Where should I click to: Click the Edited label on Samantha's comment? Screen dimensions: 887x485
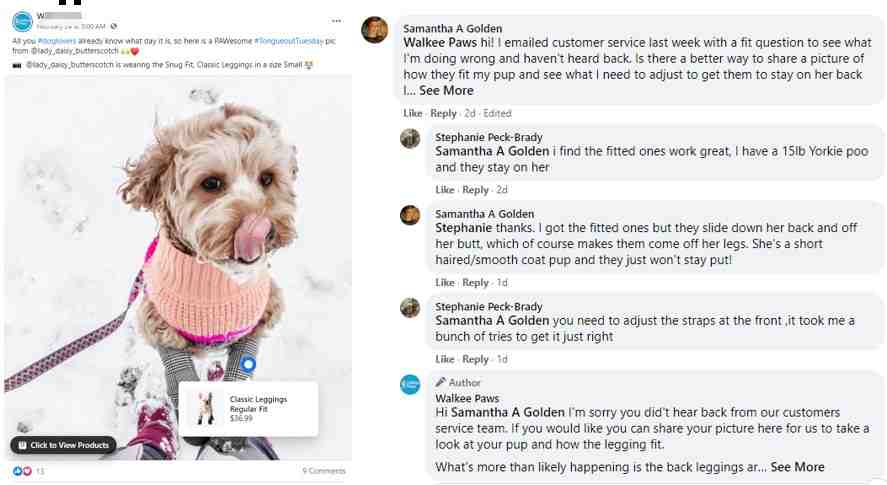click(x=497, y=113)
